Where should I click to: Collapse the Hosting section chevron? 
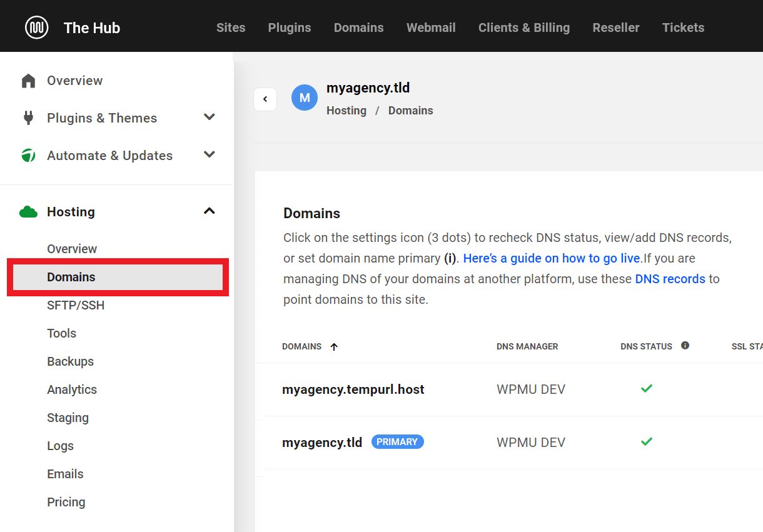210,211
